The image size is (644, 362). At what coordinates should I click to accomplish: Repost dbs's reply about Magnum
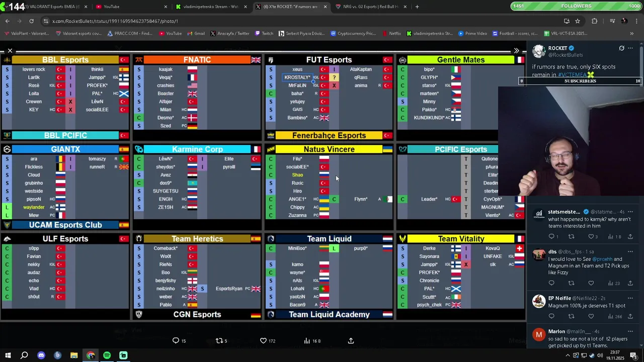pyautogui.click(x=571, y=283)
